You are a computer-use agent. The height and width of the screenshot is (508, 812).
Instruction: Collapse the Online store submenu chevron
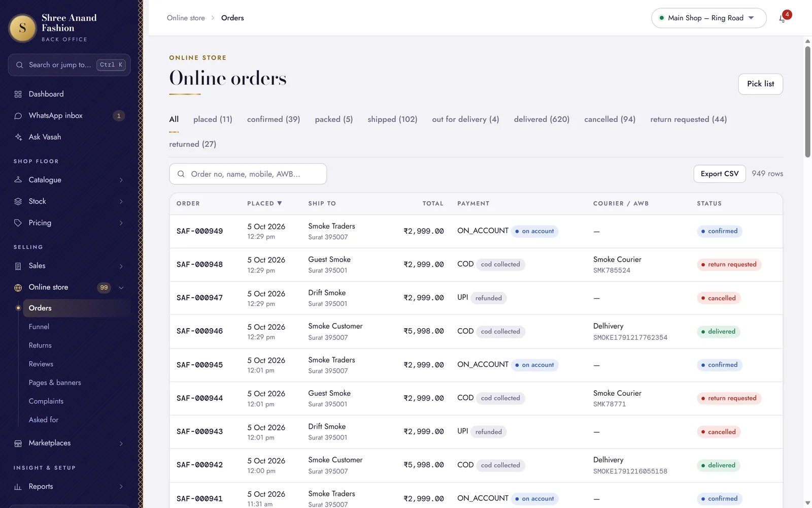tap(121, 288)
